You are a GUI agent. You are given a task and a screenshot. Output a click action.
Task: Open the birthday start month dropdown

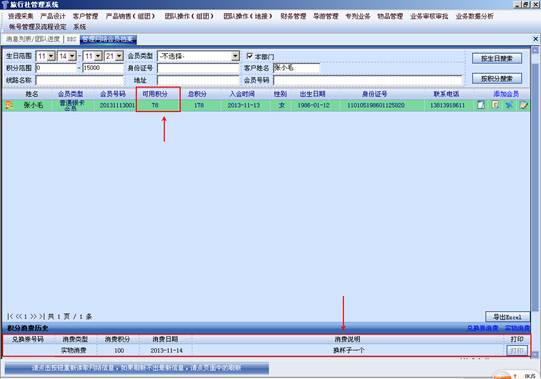[51, 56]
